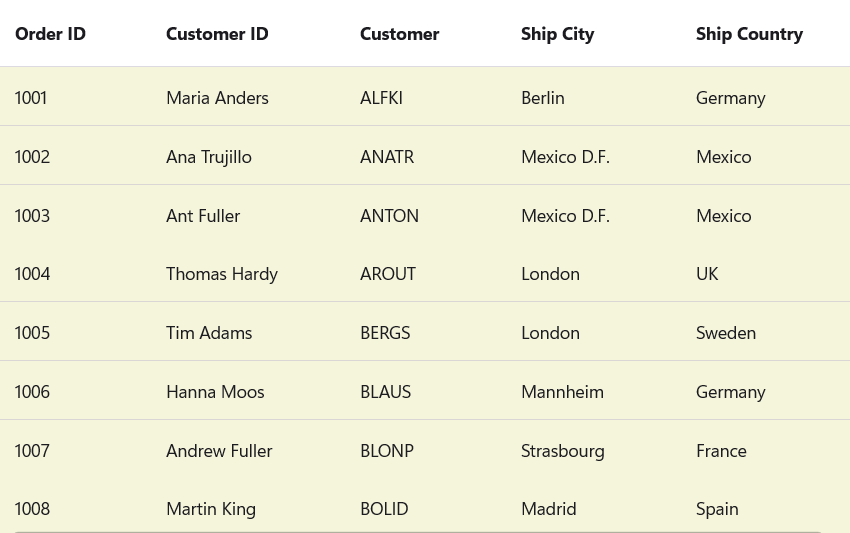Click the Customer ID column header

click(x=217, y=34)
